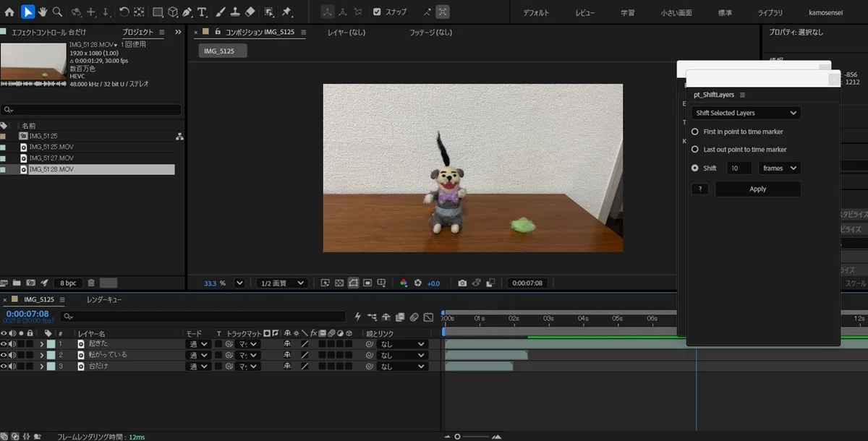This screenshot has height=441, width=868.
Task: Click the question mark help button
Action: pyautogui.click(x=700, y=189)
